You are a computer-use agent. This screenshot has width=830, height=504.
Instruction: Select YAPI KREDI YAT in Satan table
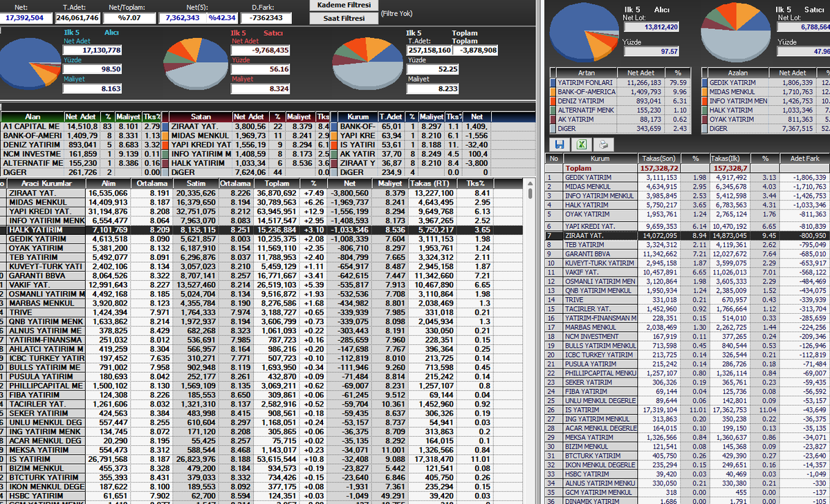coord(246,144)
